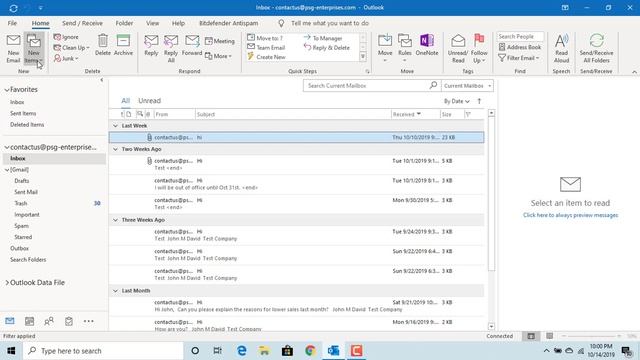Viewport: 640px width, 360px height.
Task: Click the Reply All icon
Action: pos(171,41)
